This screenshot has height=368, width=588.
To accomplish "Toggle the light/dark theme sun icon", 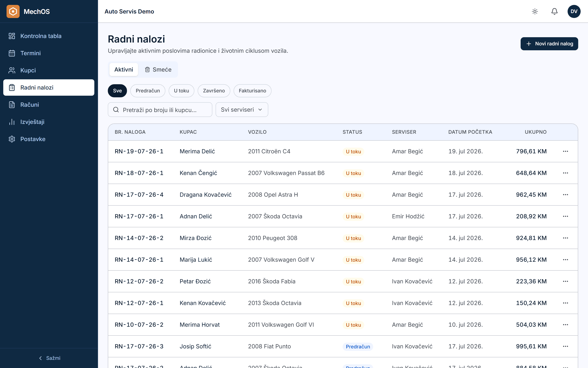I will [535, 11].
